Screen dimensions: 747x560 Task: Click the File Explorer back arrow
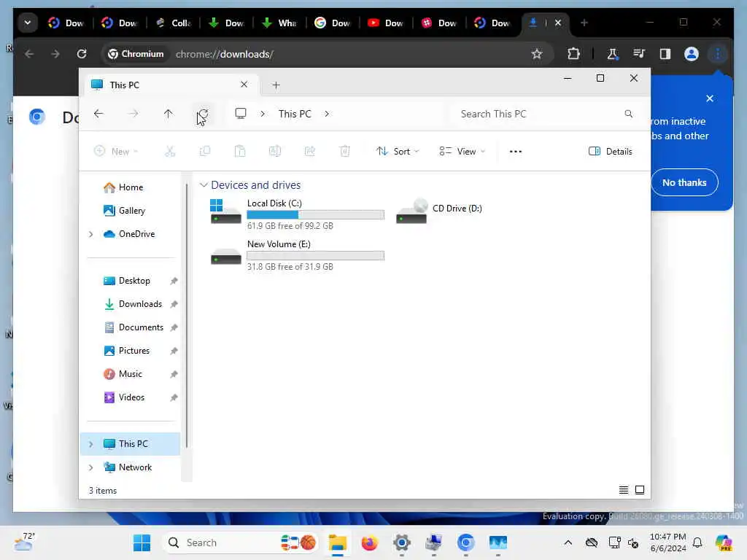coord(98,114)
